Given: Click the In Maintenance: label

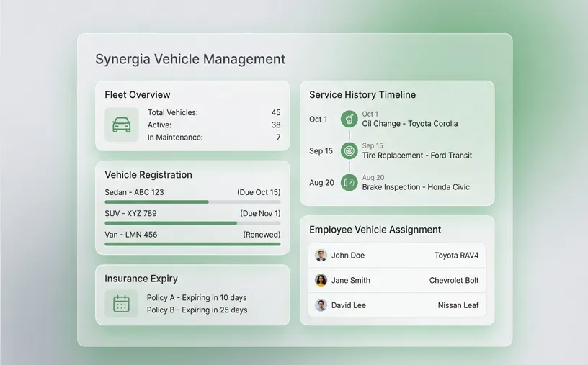Looking at the screenshot, I should [175, 138].
